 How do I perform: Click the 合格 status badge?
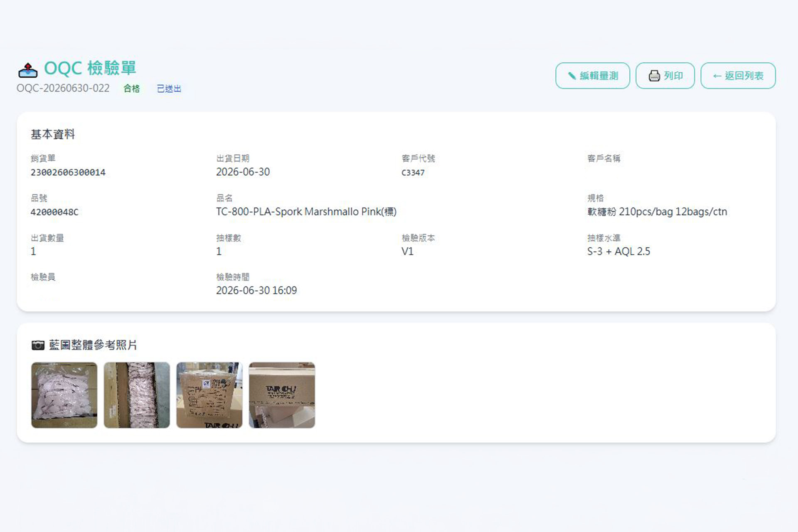click(132, 89)
